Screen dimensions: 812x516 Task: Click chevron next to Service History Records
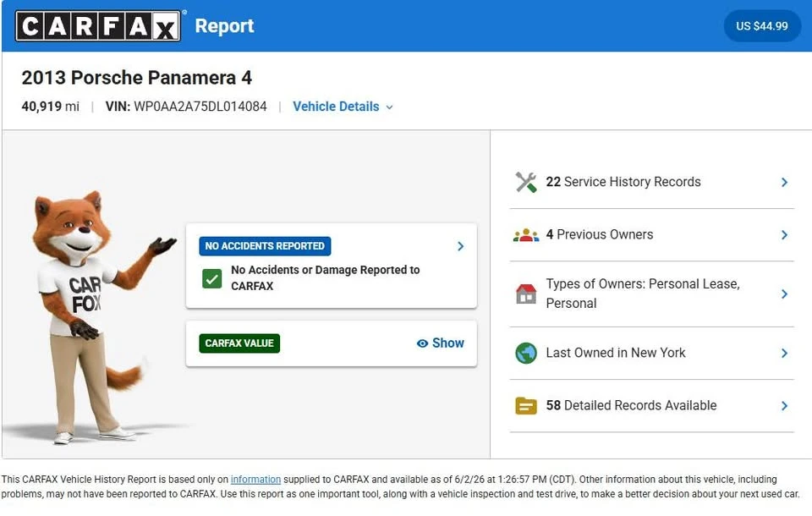point(785,183)
